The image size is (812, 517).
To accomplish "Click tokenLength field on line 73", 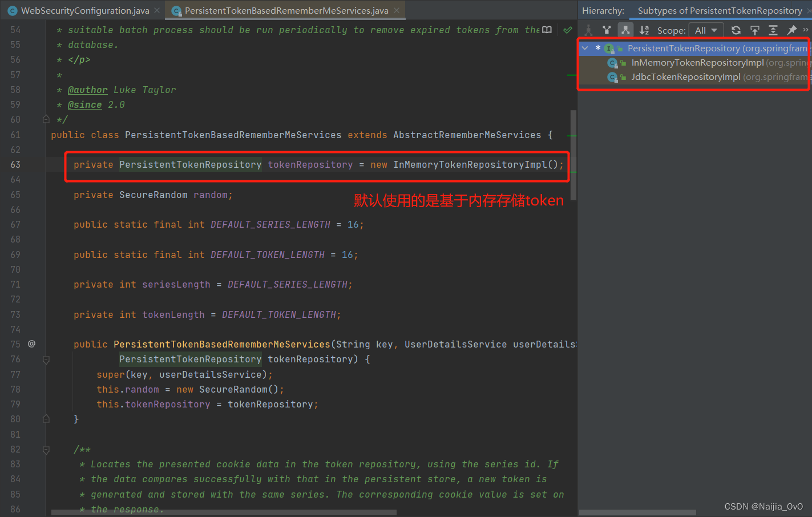I will point(173,314).
